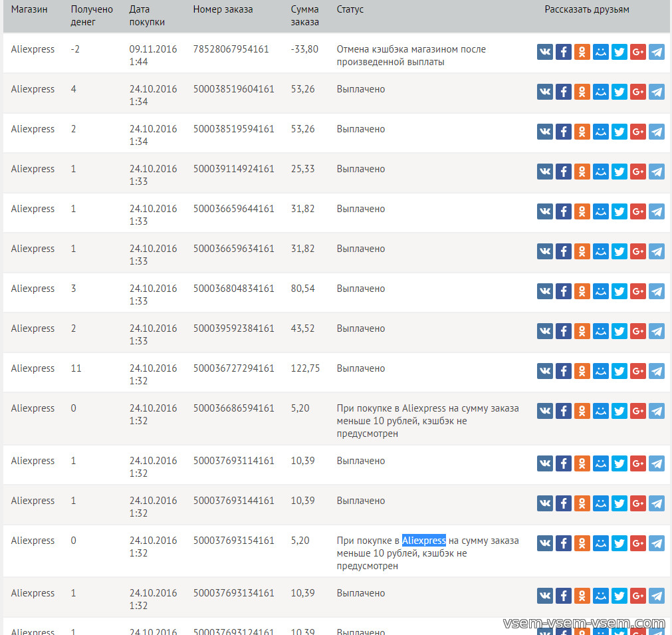672x635 pixels.
Task: Select order number 500039114924161
Action: [x=233, y=169]
